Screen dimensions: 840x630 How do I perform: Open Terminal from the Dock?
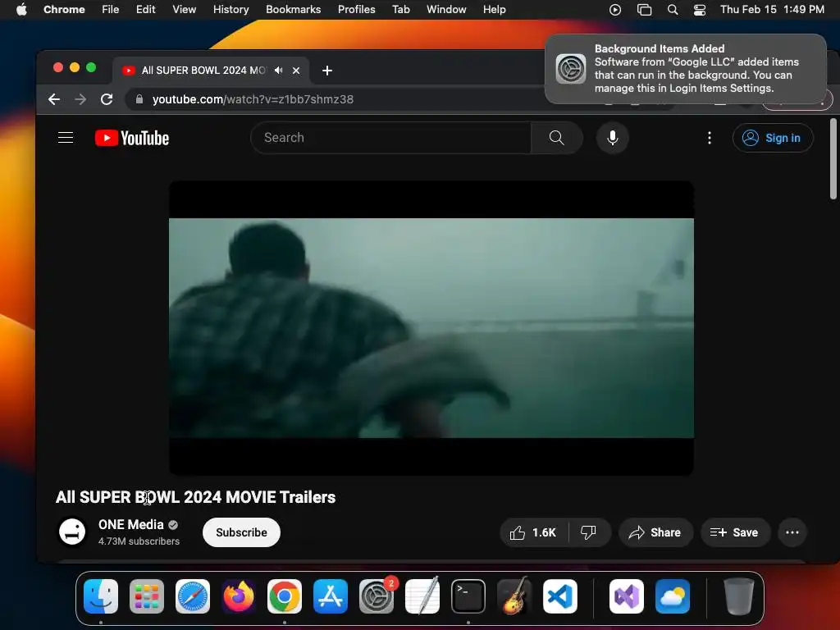(468, 596)
